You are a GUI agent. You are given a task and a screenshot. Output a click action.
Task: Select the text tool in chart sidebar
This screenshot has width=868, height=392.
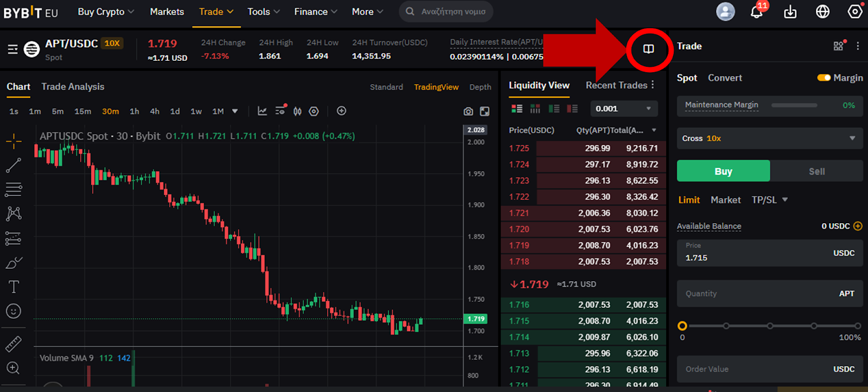(14, 287)
